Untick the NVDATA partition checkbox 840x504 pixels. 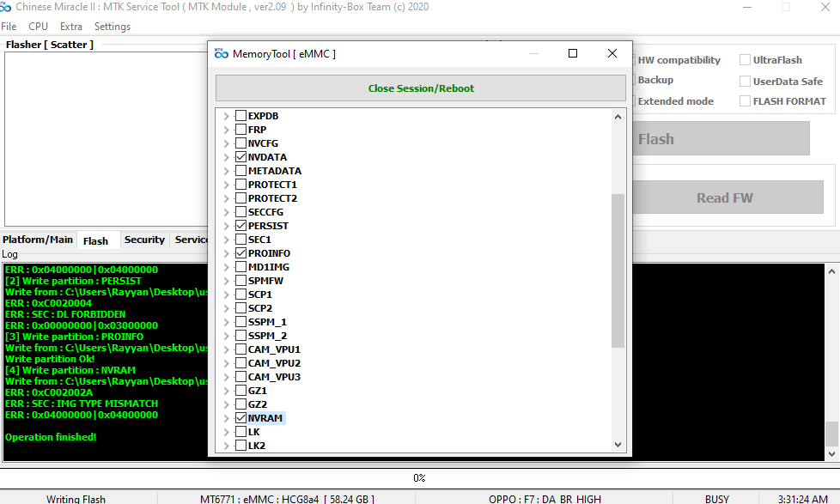[241, 157]
